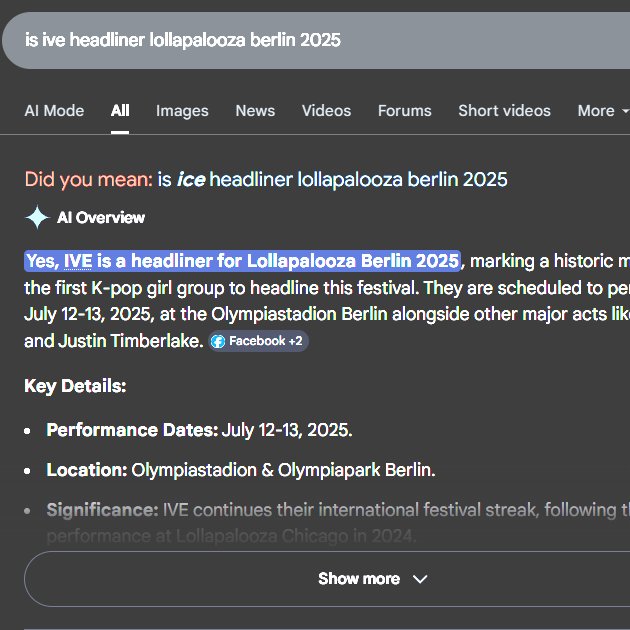Image resolution: width=630 pixels, height=630 pixels.
Task: Click the Facebook logo in source chip
Action: [x=218, y=341]
